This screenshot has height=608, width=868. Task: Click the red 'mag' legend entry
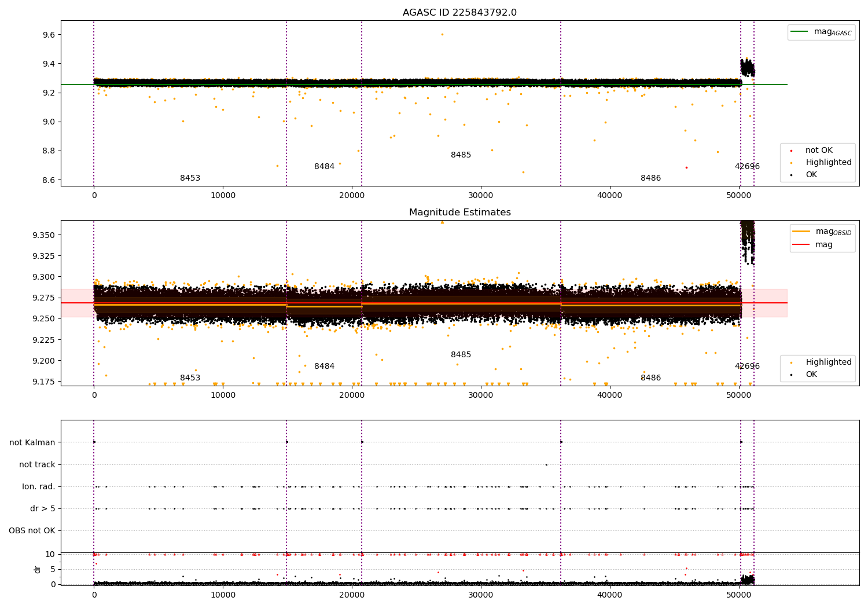coord(812,245)
